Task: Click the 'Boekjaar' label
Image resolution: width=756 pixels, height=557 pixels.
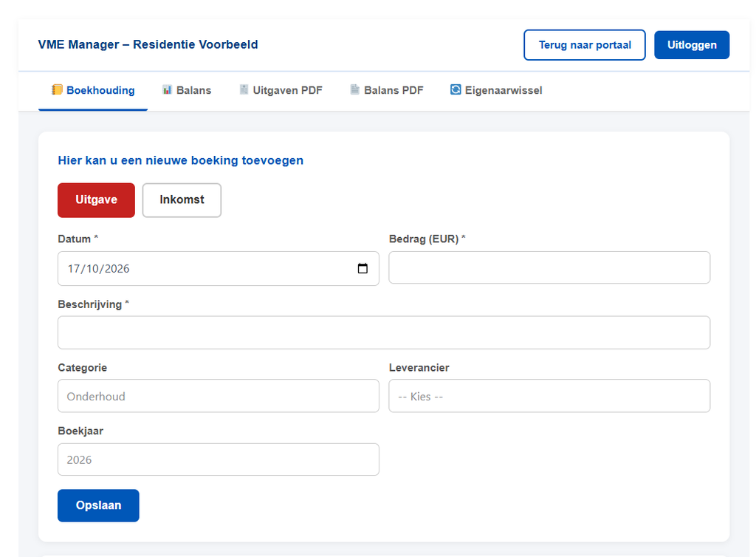Action: pyautogui.click(x=80, y=431)
